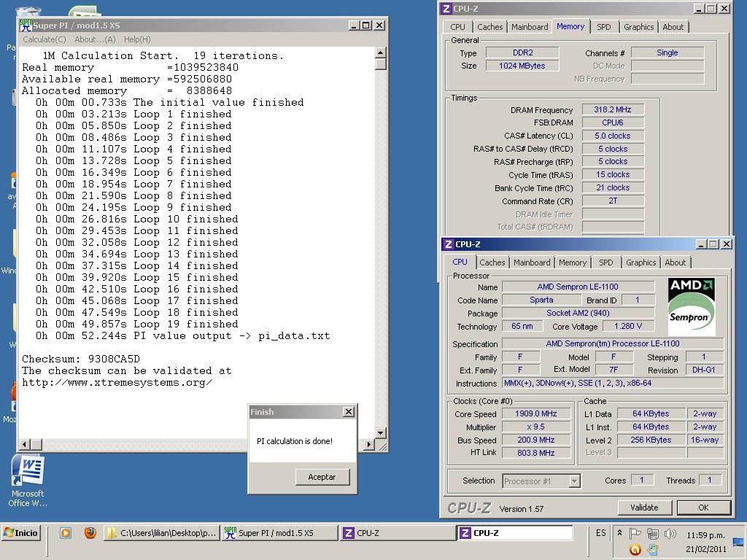
Task: Open About...(A) menu in Super PI
Action: [95, 39]
